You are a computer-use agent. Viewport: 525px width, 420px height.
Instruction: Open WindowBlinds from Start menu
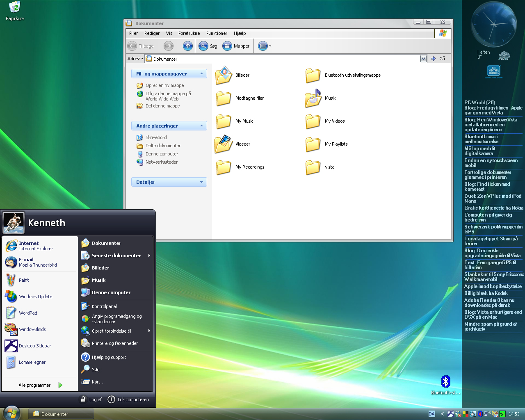click(32, 329)
